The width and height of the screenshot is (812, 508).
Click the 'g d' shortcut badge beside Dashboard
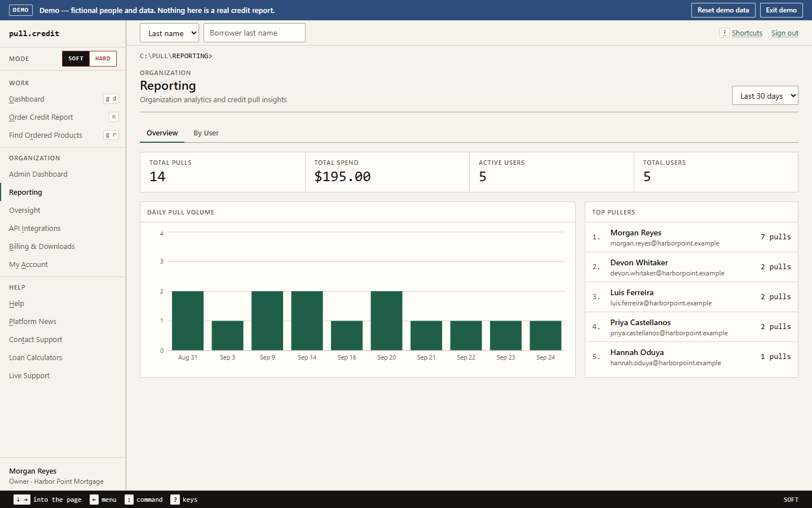pyautogui.click(x=111, y=99)
